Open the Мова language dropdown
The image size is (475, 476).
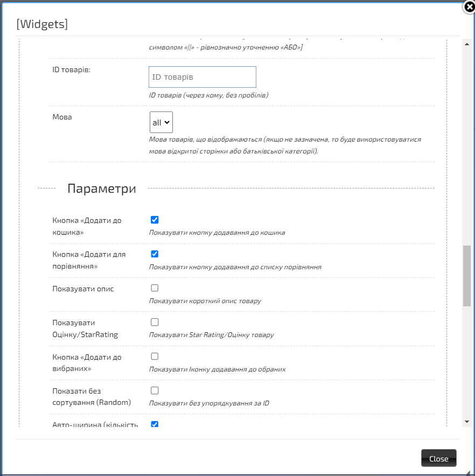click(x=161, y=122)
